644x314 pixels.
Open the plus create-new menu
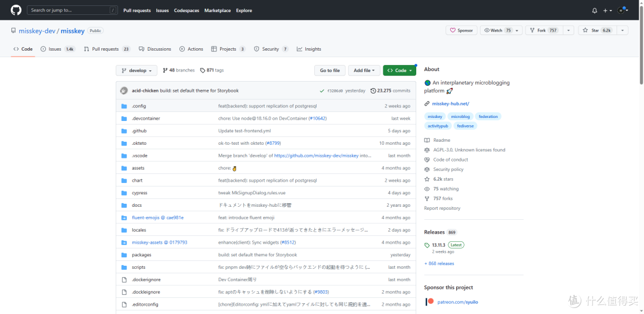pyautogui.click(x=608, y=11)
